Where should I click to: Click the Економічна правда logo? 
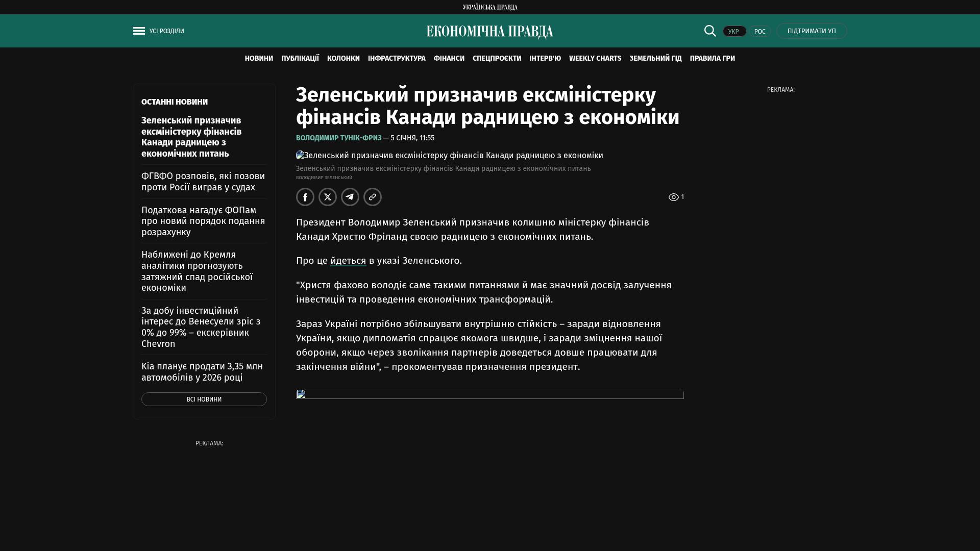490,32
